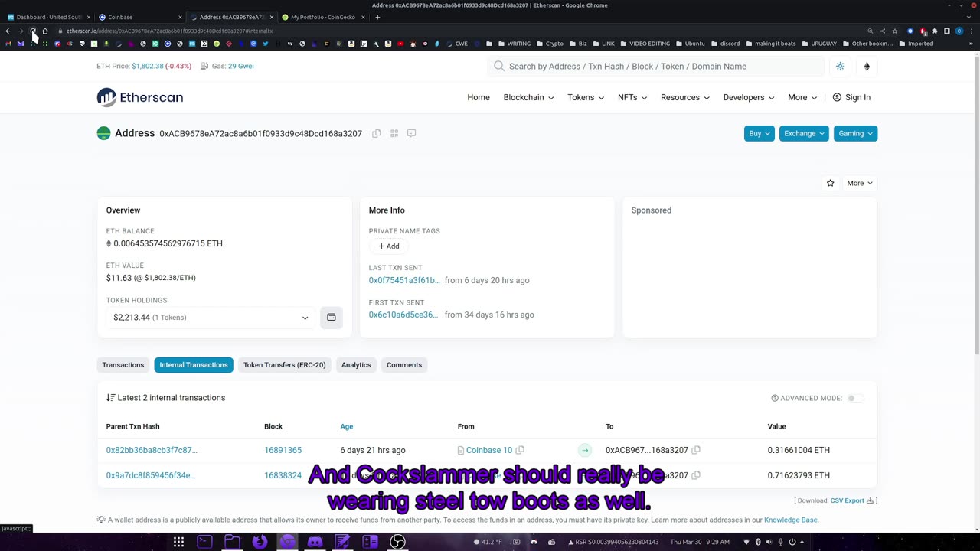The image size is (980, 551).
Task: Switch to Token Transfers (ERC-20) tab
Action: 285,365
